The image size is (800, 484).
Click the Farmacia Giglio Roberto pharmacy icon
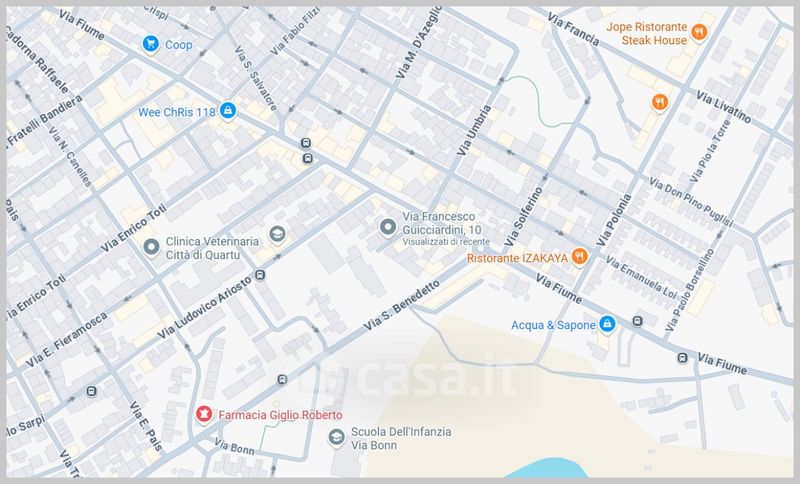(x=204, y=414)
